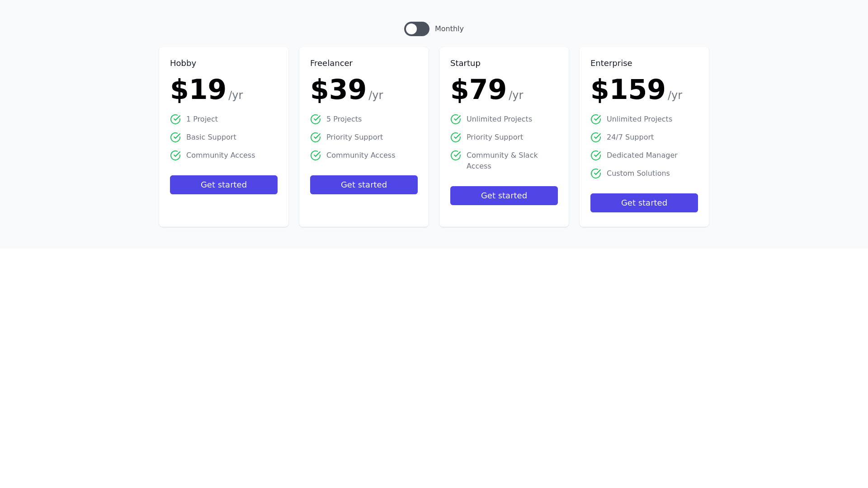The width and height of the screenshot is (868, 488).
Task: Click the Enterprise plan title
Action: coord(611,63)
